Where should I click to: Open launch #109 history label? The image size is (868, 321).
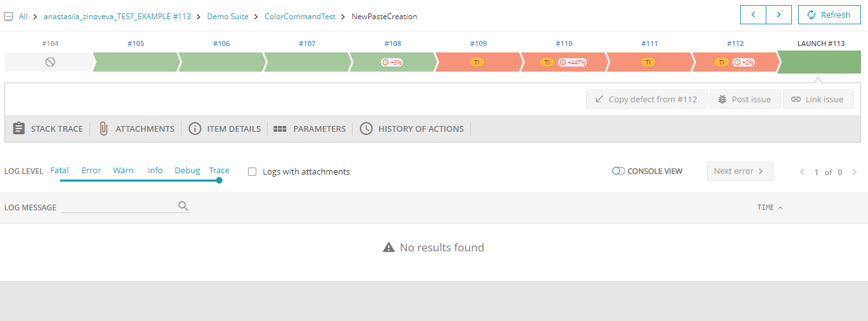click(478, 43)
